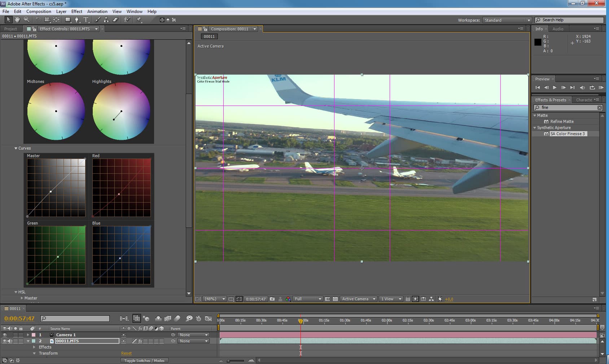Click the Highlights color wheel
The image size is (609, 364).
tap(121, 111)
